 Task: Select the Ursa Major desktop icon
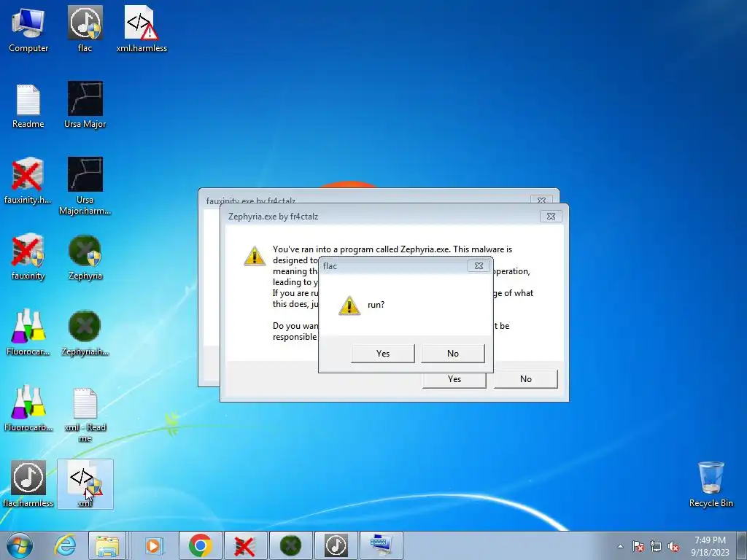[x=85, y=106]
